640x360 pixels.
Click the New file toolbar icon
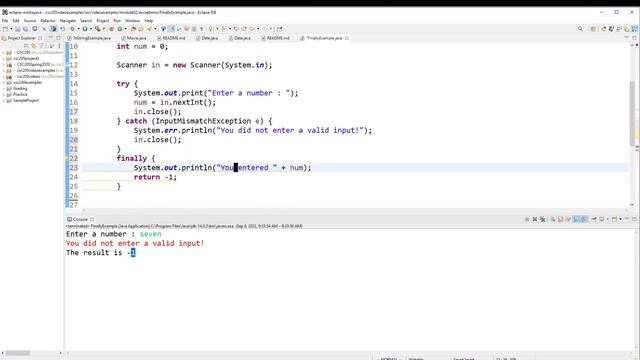point(5,29)
